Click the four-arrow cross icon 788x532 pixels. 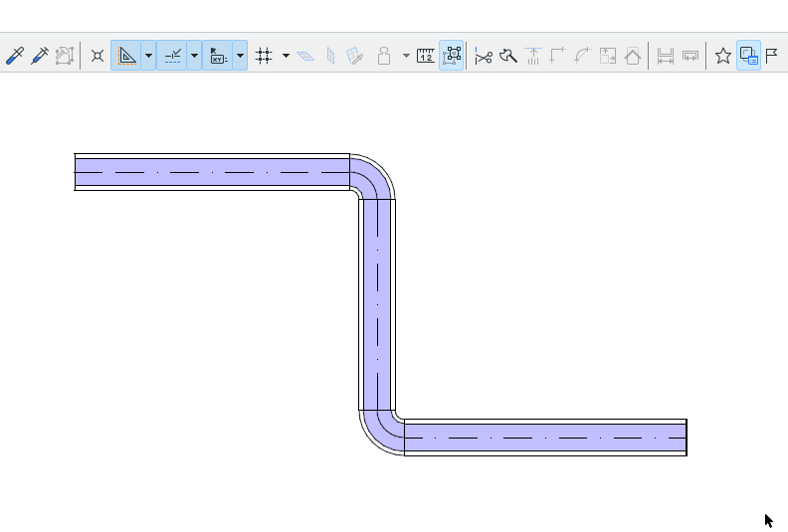pos(98,56)
